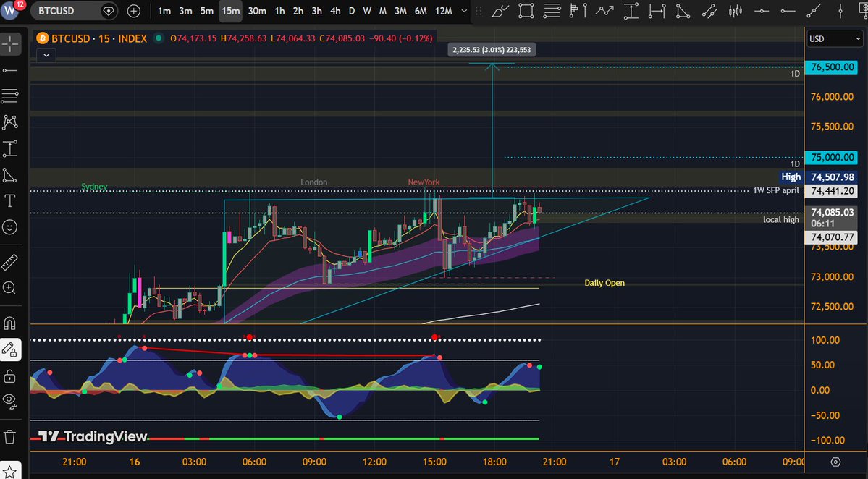Viewport: 868px width, 479px height.
Task: Open the emoji icons tool
Action: click(10, 226)
